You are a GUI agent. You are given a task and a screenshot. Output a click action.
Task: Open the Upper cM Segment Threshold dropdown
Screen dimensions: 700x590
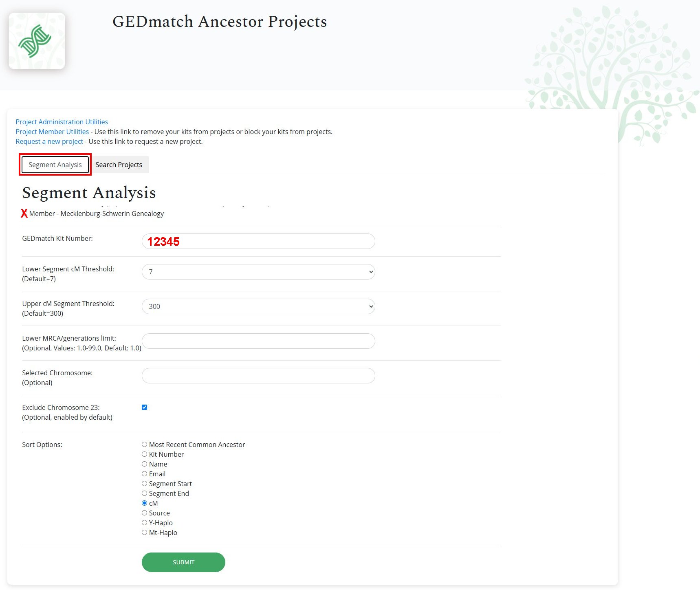[258, 306]
